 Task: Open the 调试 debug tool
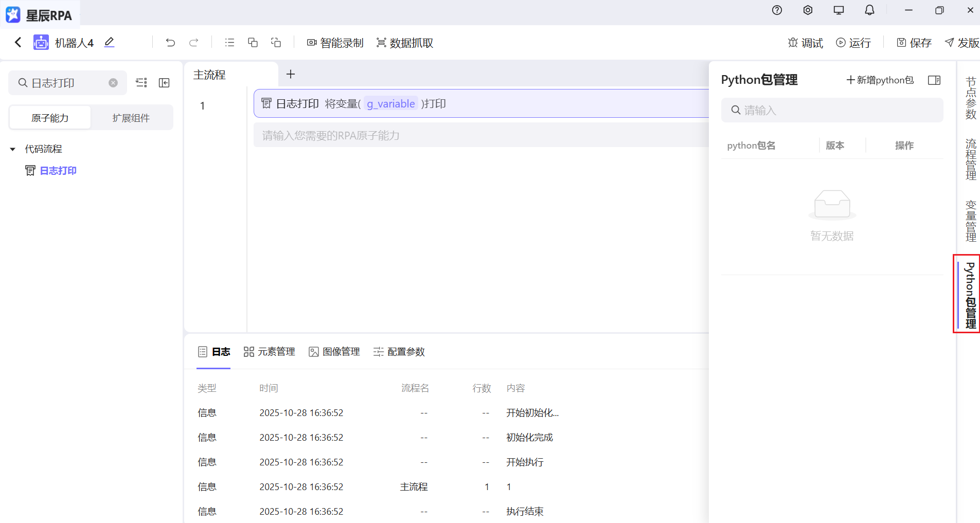point(805,43)
